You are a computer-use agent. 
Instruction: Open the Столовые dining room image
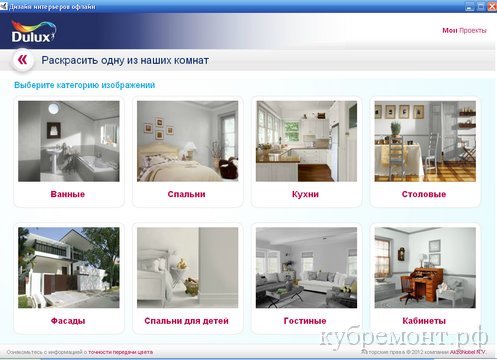point(425,141)
